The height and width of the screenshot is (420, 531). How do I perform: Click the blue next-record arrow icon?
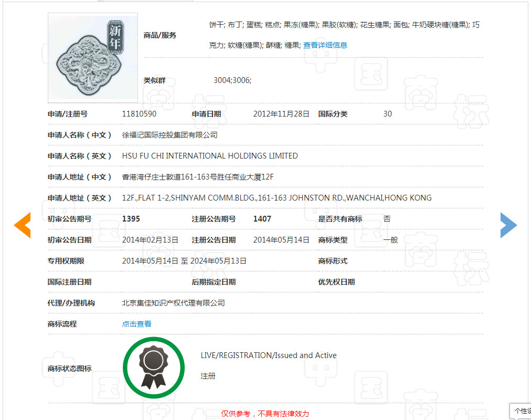(x=508, y=225)
